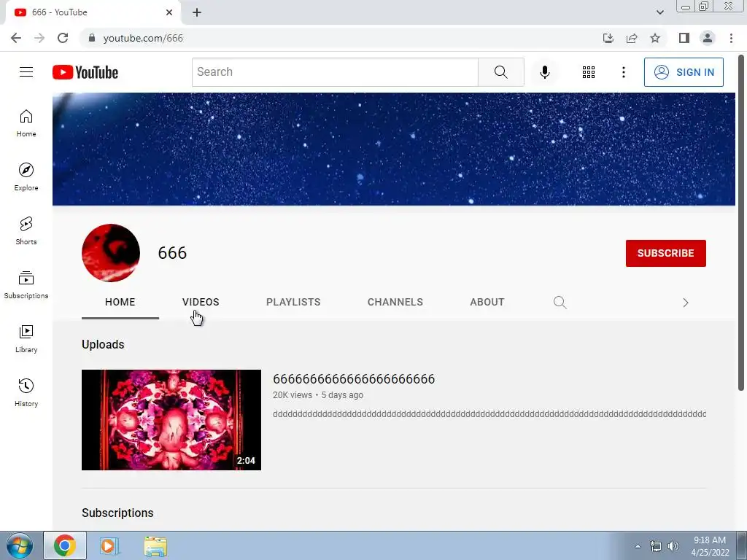Screen dimensions: 747x560
Task: Open History in sidebar
Action: tap(26, 393)
